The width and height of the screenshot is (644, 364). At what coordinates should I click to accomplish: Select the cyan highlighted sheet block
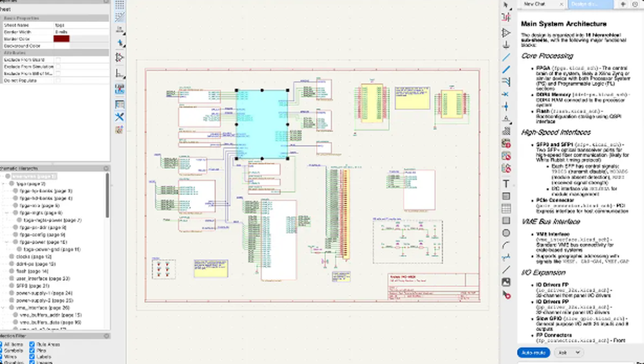click(x=261, y=124)
